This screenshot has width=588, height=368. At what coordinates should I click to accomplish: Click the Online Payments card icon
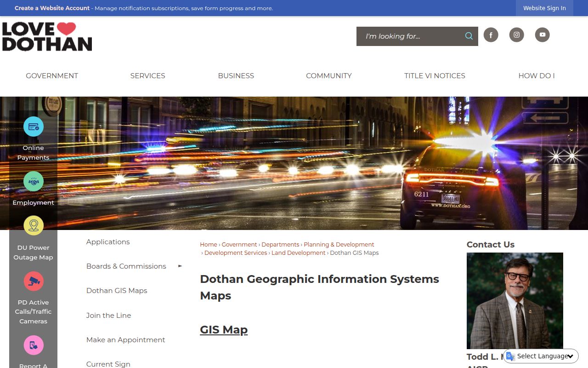pos(34,126)
